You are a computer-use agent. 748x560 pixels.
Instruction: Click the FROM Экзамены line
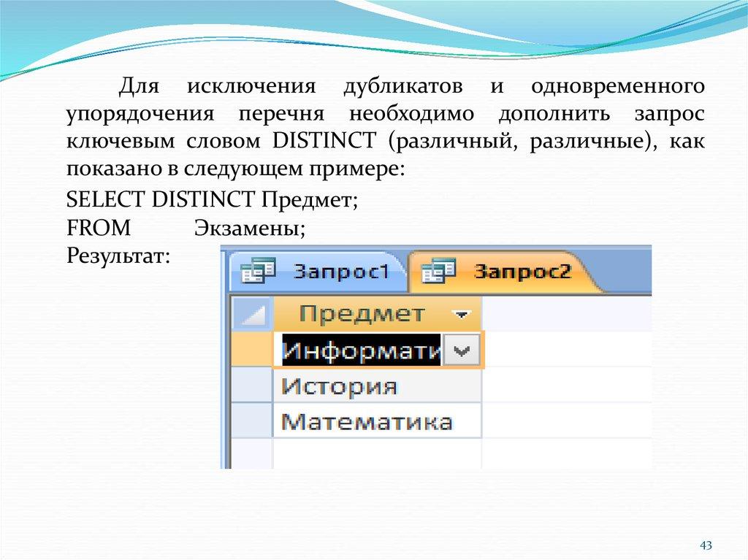186,228
